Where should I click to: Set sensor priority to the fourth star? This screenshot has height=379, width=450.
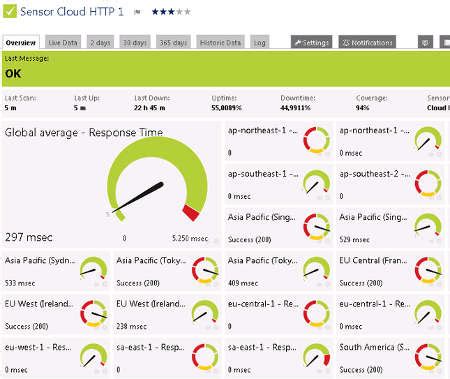click(179, 12)
